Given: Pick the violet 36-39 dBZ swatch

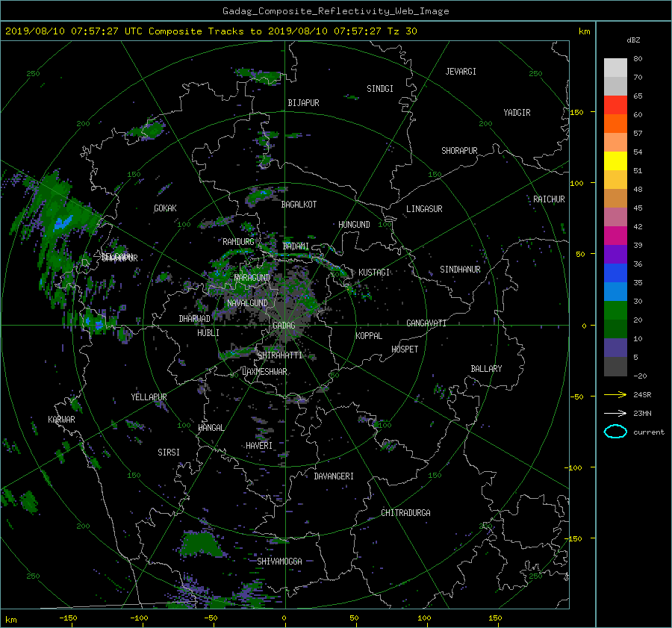Looking at the screenshot, I should [615, 254].
